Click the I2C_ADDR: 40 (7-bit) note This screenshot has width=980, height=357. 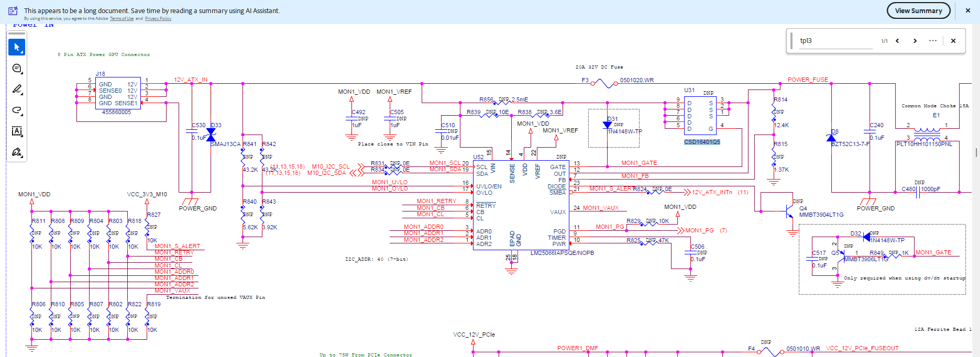(x=377, y=259)
